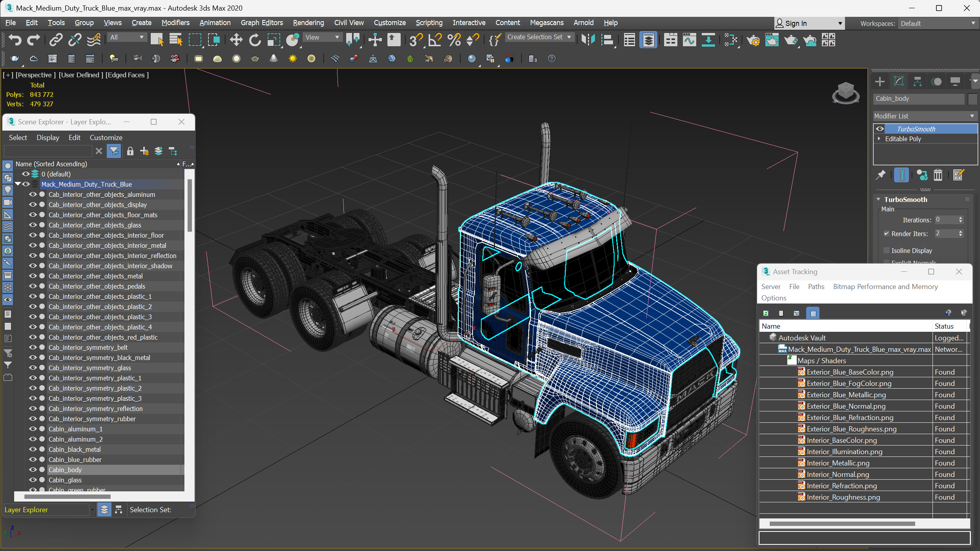Click the Scene Explorer lock icon
The image size is (980, 551).
(x=130, y=151)
